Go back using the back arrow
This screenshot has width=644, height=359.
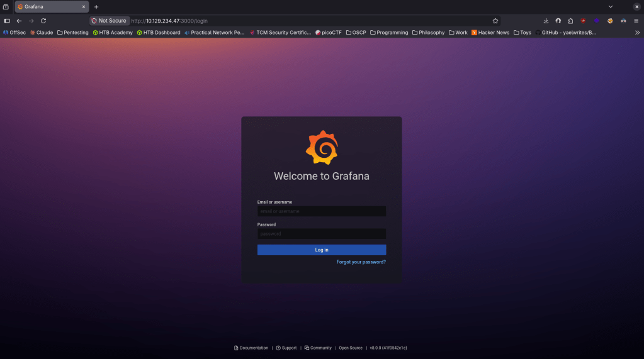pyautogui.click(x=19, y=21)
